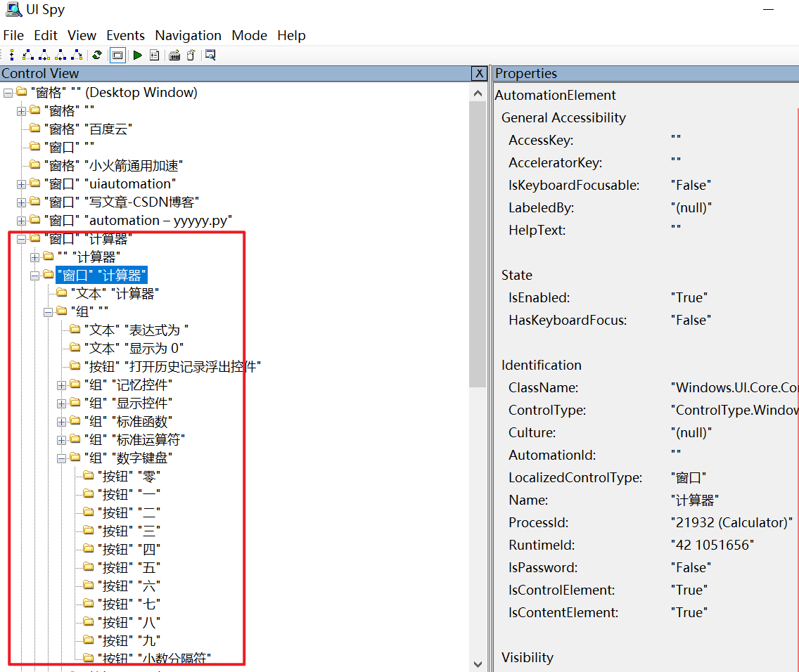This screenshot has width=799, height=672.
Task: Start event monitoring with the green play icon
Action: [x=137, y=55]
